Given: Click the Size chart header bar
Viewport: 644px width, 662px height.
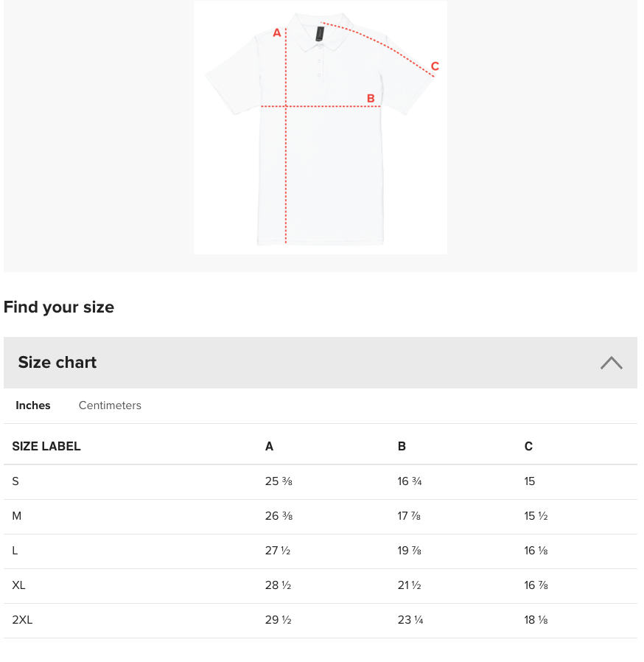Looking at the screenshot, I should point(321,363).
